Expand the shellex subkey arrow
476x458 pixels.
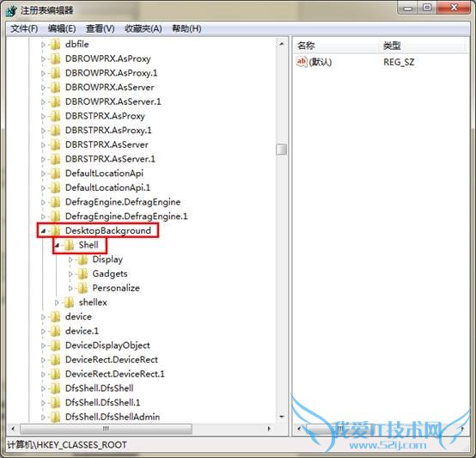(x=57, y=302)
